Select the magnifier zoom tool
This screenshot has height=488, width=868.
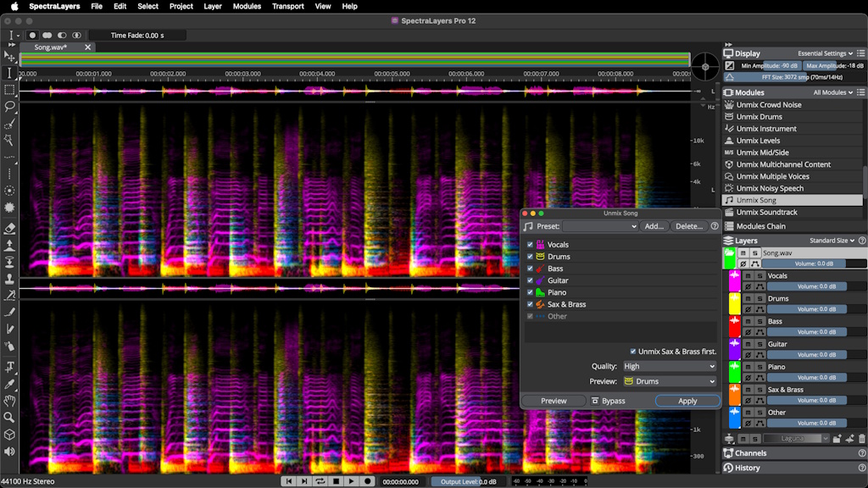9,417
